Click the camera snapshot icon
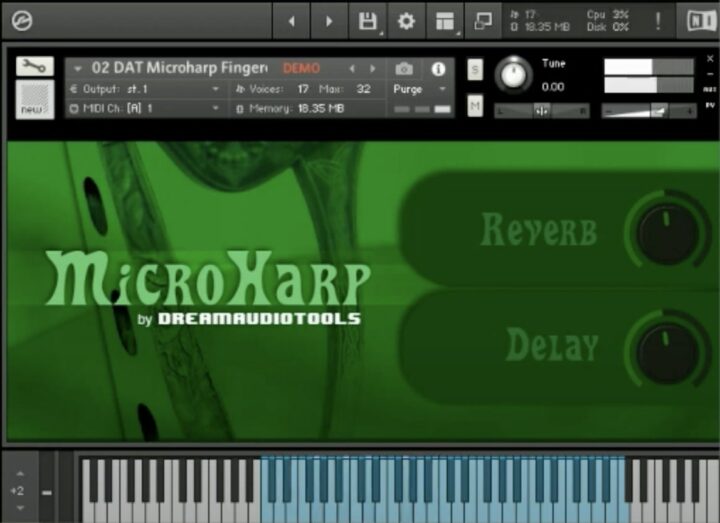Viewport: 720px width, 523px height. 404,69
